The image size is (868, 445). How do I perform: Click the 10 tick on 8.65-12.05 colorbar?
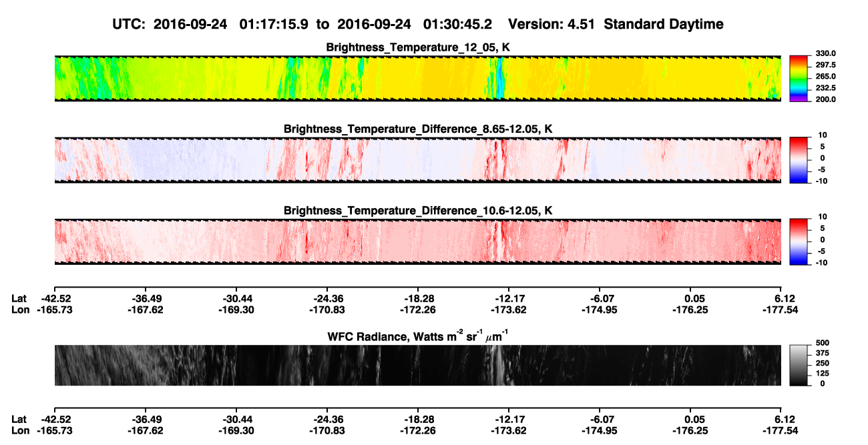823,135
